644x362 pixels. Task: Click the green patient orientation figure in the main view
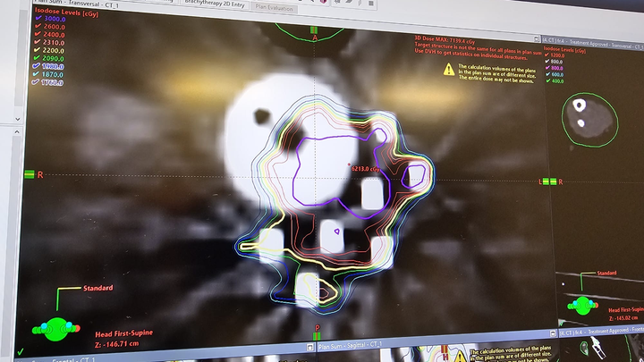(56, 329)
